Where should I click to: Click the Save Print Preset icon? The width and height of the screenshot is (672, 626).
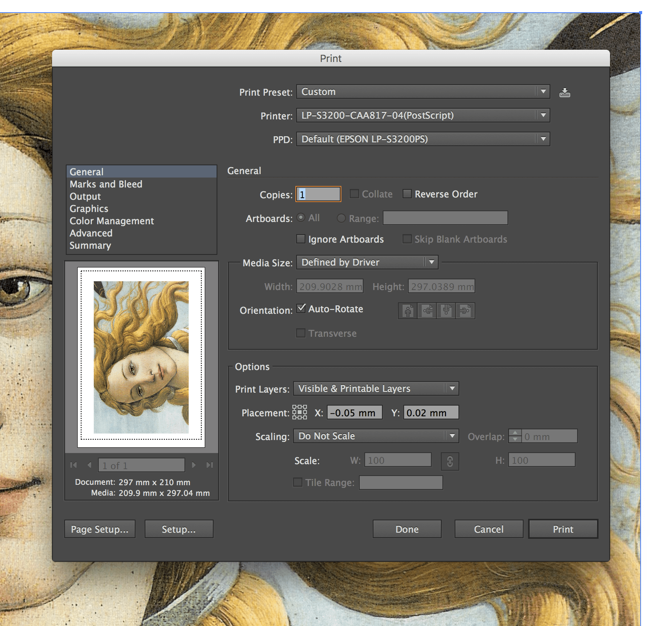coord(564,93)
